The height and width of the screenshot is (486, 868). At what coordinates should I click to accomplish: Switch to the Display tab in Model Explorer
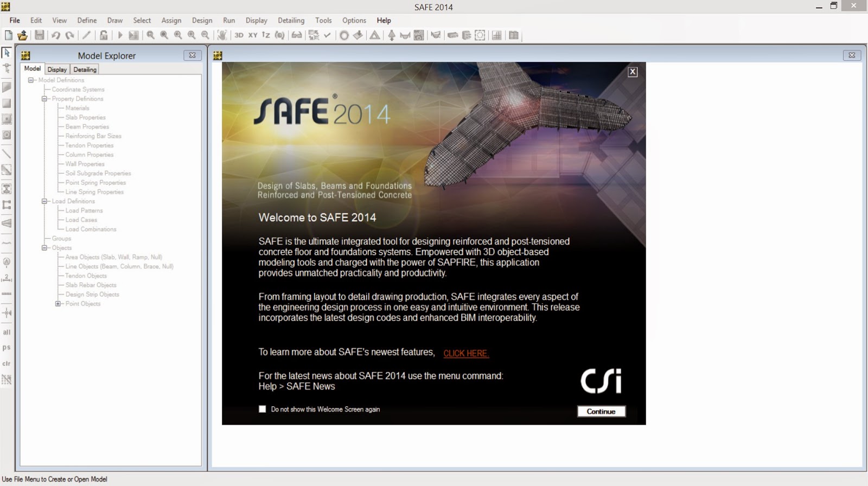tap(57, 69)
